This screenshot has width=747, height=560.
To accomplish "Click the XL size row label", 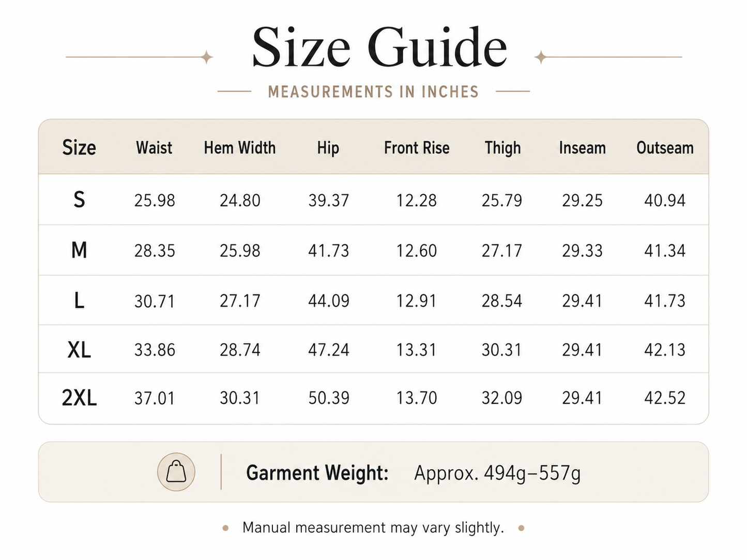I will pyautogui.click(x=79, y=350).
